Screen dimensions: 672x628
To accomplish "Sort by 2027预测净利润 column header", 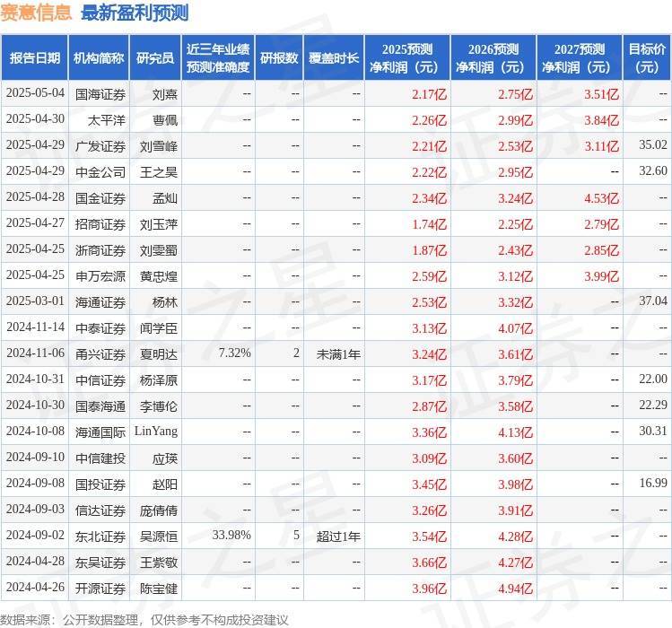I will click(579, 58).
